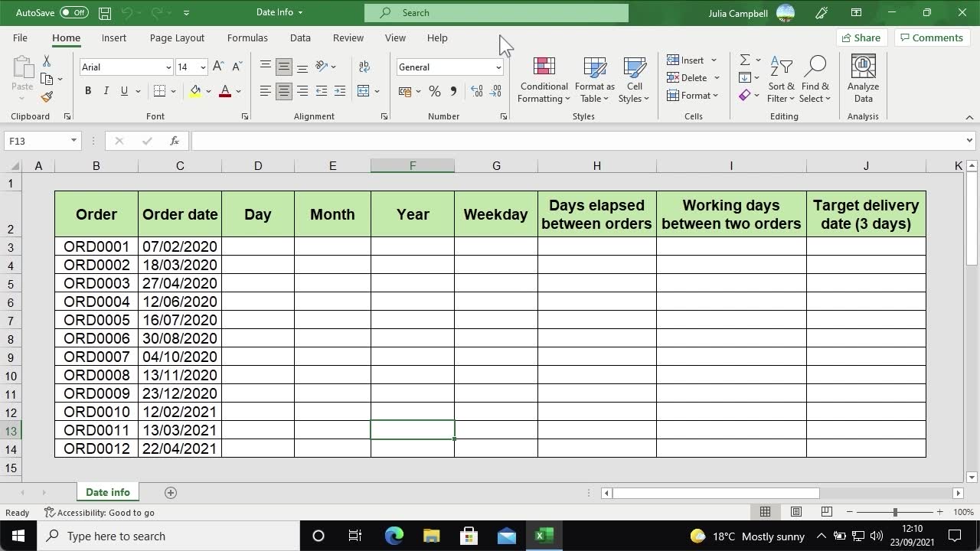Apply Percent Style
Screen dimensions: 980x551
click(435, 91)
